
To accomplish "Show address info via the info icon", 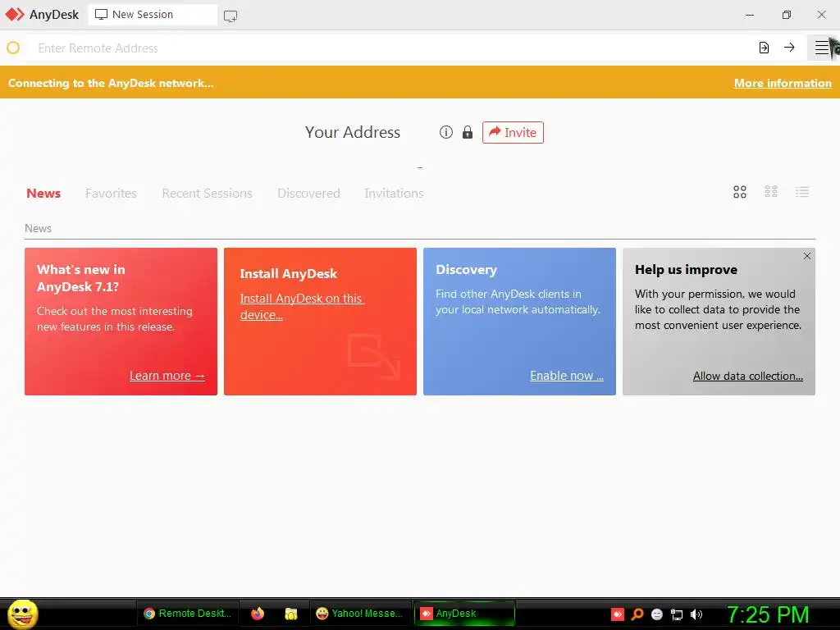I will tap(445, 132).
